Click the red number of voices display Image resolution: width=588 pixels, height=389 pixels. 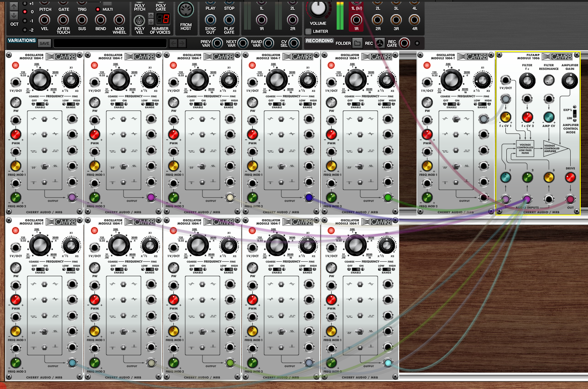click(x=163, y=19)
